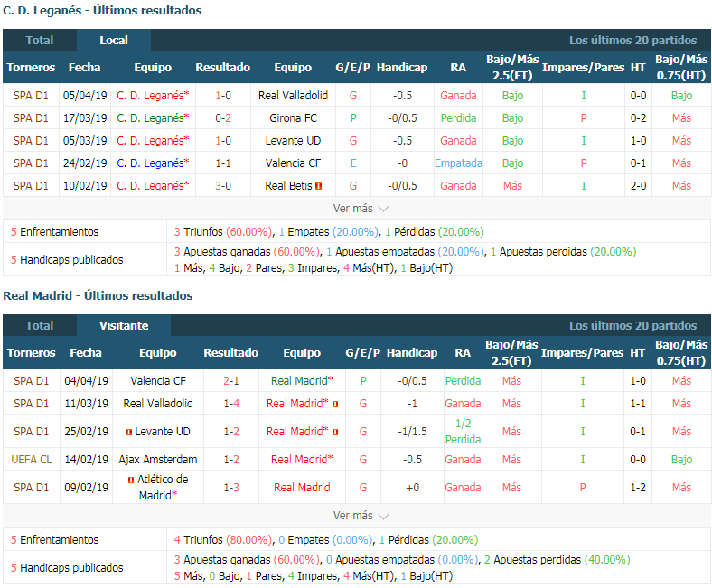The image size is (712, 588).
Task: Click the red card icon after Real Madrid on 11/03/19
Action: (x=335, y=404)
